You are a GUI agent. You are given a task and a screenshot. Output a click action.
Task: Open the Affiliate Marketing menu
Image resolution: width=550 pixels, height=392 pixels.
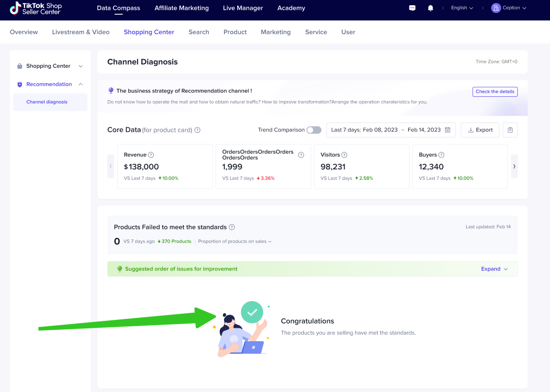[181, 8]
